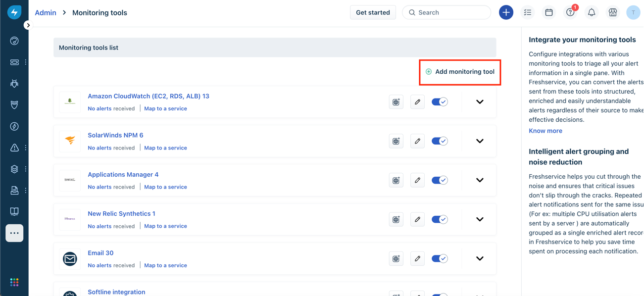Open the Solutions book icon in sidebar

[x=14, y=211]
